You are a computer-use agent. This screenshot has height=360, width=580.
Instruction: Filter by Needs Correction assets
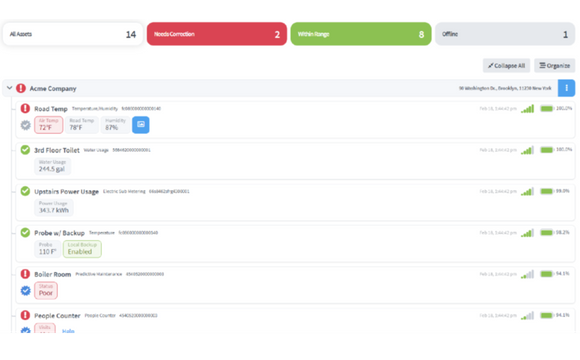tap(217, 34)
